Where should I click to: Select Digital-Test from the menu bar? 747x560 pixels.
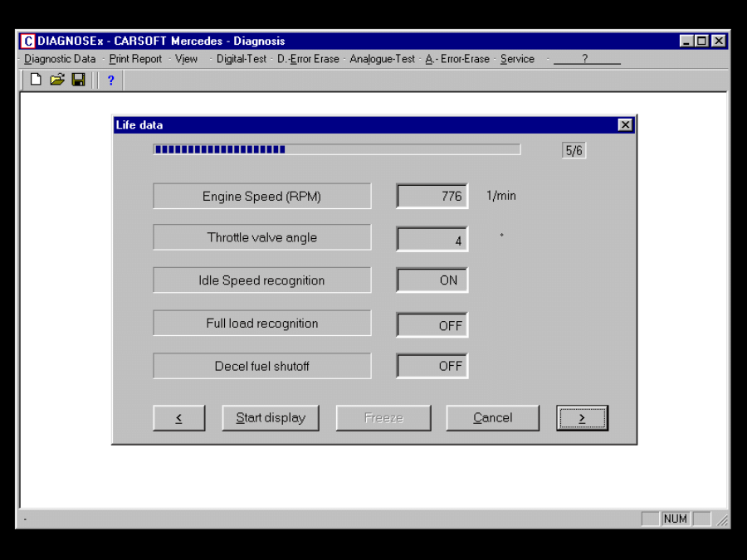[242, 59]
